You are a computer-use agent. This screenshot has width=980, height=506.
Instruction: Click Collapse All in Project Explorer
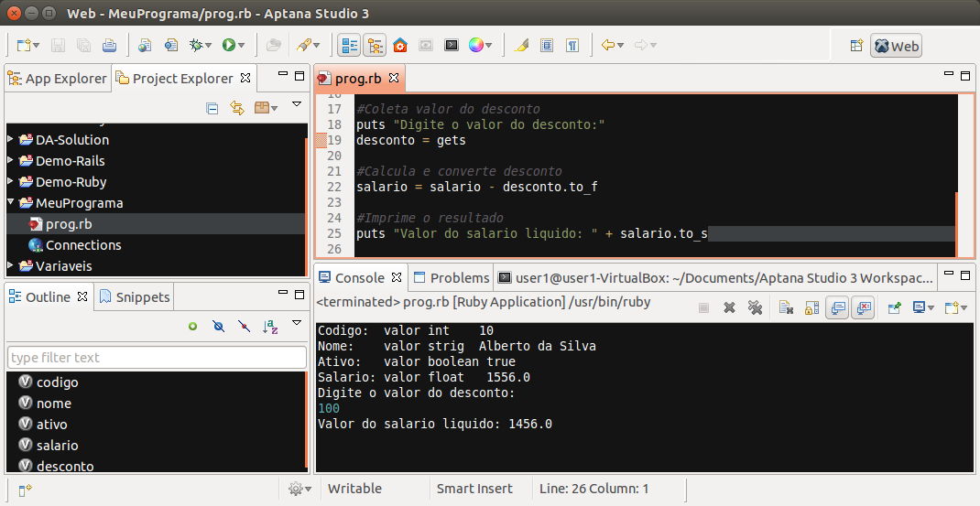[x=212, y=108]
